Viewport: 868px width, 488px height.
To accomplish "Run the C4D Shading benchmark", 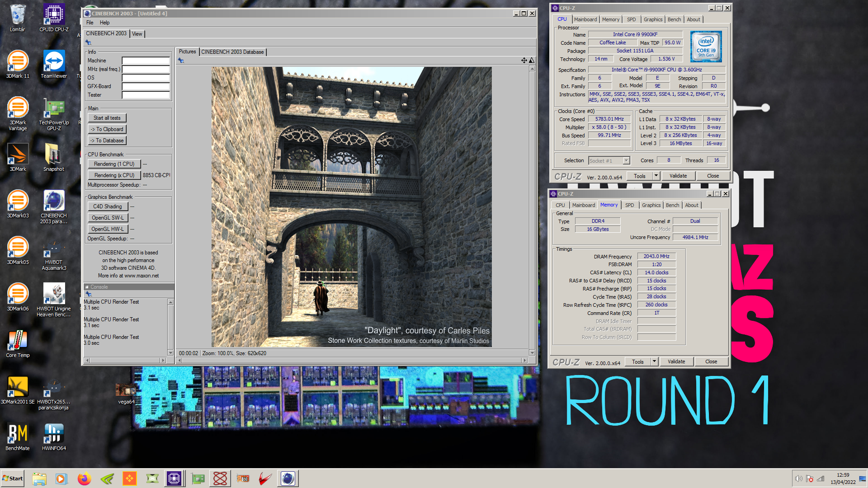I will click(x=108, y=206).
